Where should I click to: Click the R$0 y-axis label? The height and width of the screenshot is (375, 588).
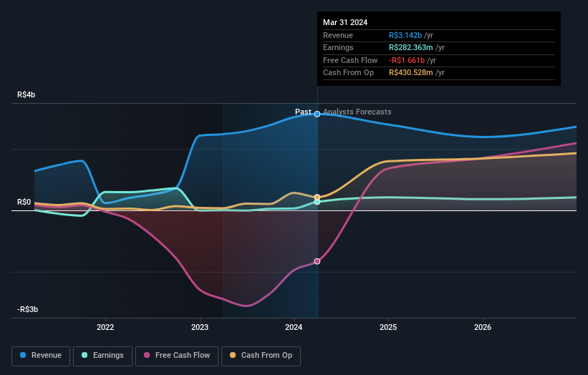(24, 203)
